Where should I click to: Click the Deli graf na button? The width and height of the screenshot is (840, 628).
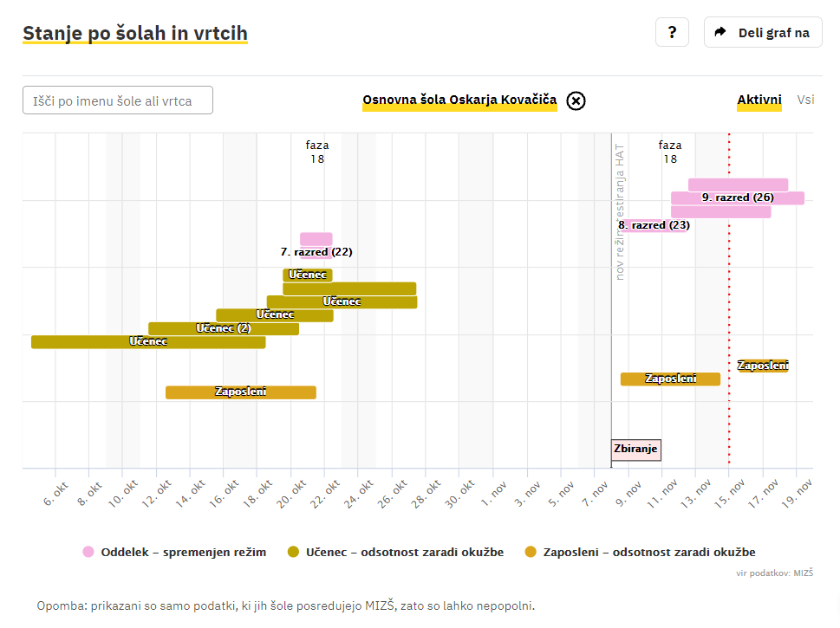763,32
